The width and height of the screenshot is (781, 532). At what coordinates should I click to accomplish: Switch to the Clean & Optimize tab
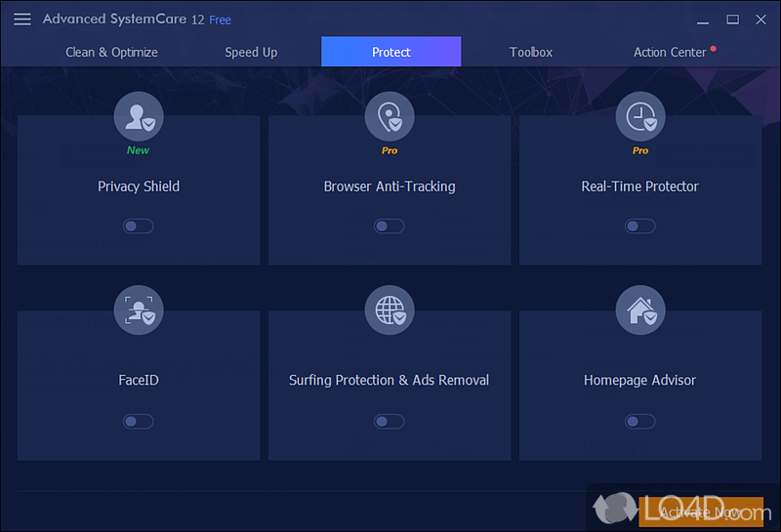111,53
